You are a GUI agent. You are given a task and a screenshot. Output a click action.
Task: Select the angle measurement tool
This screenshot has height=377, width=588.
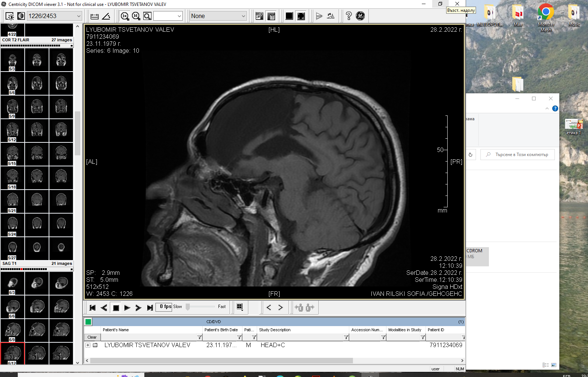pyautogui.click(x=106, y=16)
